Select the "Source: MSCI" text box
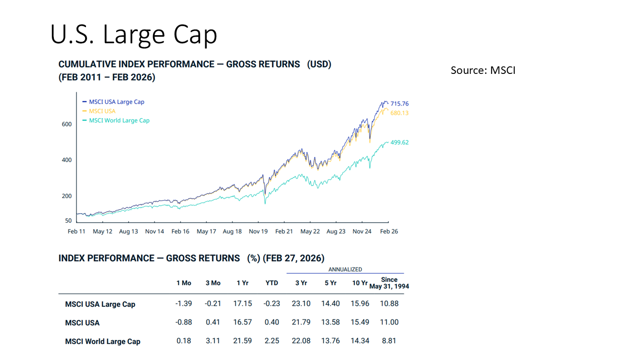Viewport: 644px width, 362px height. coord(482,70)
